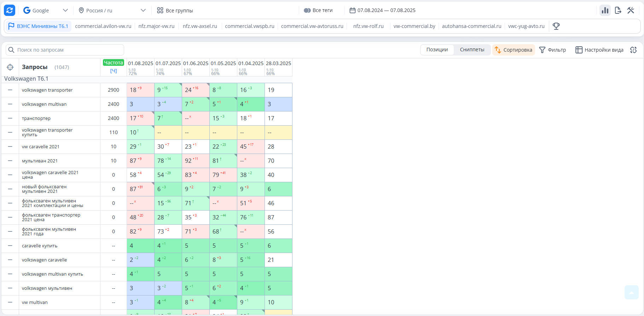This screenshot has width=644, height=316.
Task: Select the фольксваген транспортер 2021 цена query
Action: pyautogui.click(x=51, y=217)
